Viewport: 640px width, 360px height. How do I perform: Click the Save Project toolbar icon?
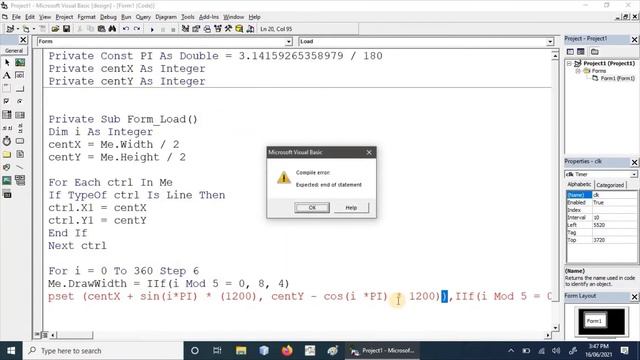click(66, 29)
